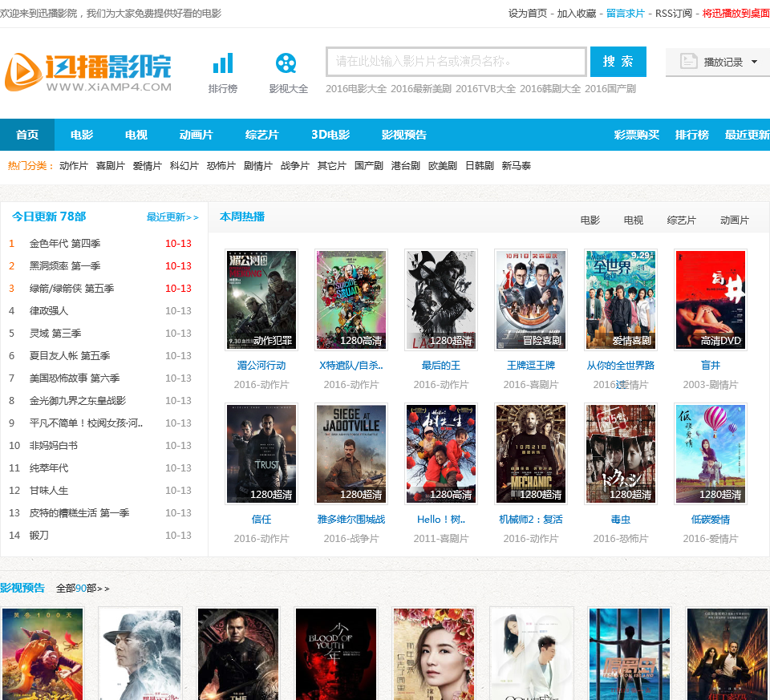This screenshot has height=700, width=770.
Task: Click the 设为首页 link
Action: [528, 14]
